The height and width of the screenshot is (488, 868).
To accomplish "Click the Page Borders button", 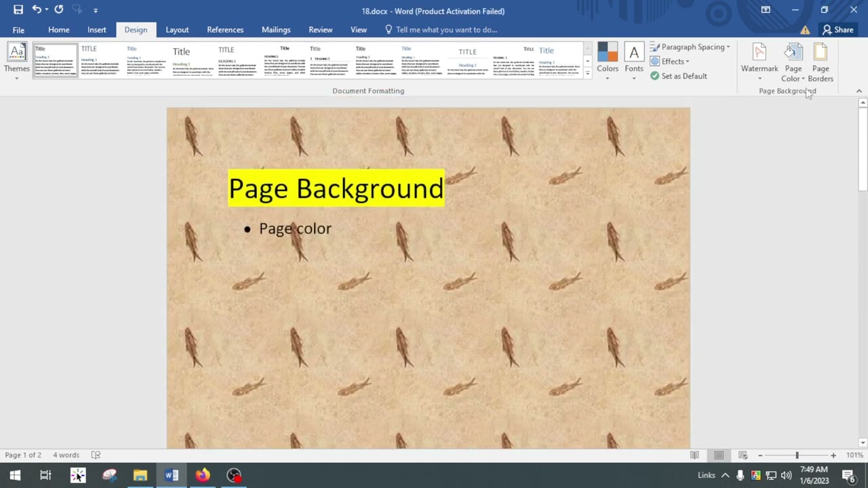I will click(821, 62).
